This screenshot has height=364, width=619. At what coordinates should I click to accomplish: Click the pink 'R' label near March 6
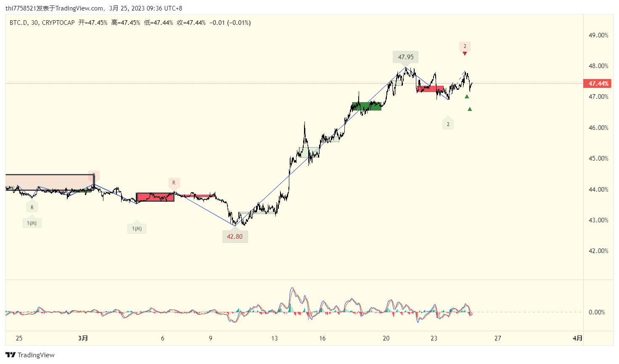click(174, 183)
